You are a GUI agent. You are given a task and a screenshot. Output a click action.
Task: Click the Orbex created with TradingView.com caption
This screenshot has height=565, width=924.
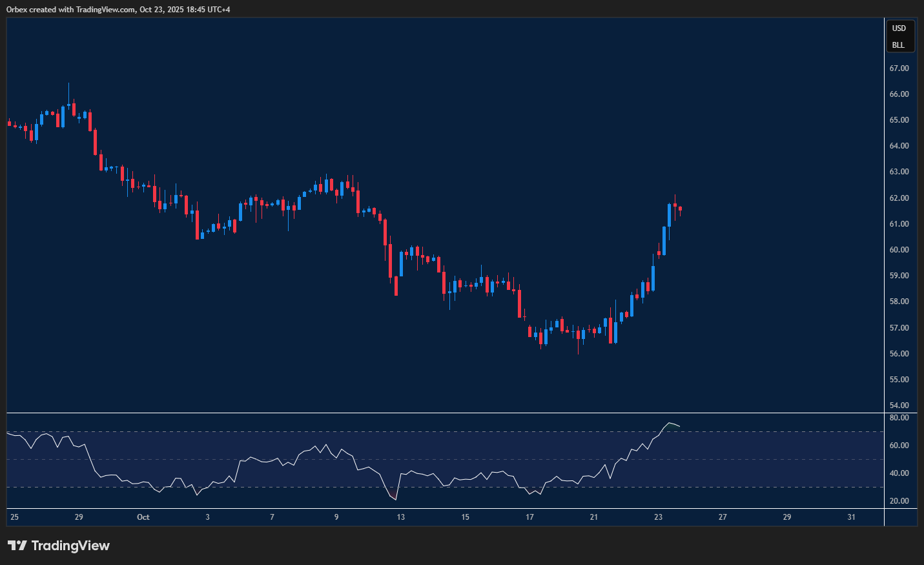tap(118, 9)
